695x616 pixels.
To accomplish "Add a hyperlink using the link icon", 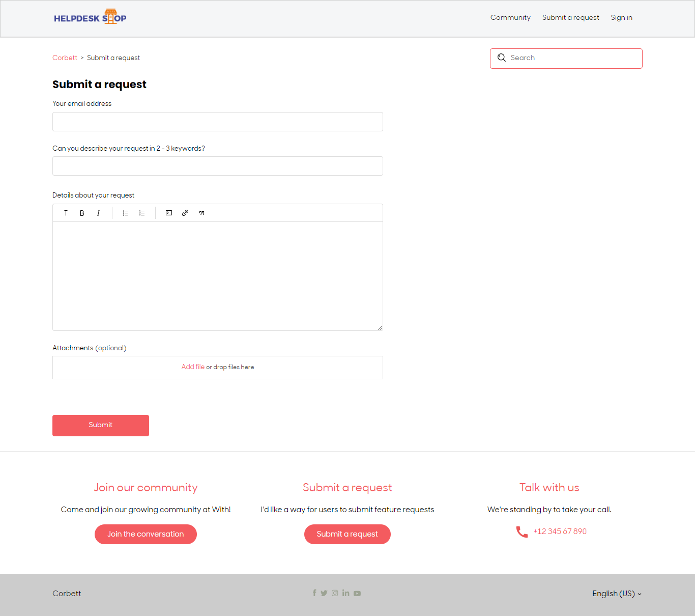I will (185, 213).
